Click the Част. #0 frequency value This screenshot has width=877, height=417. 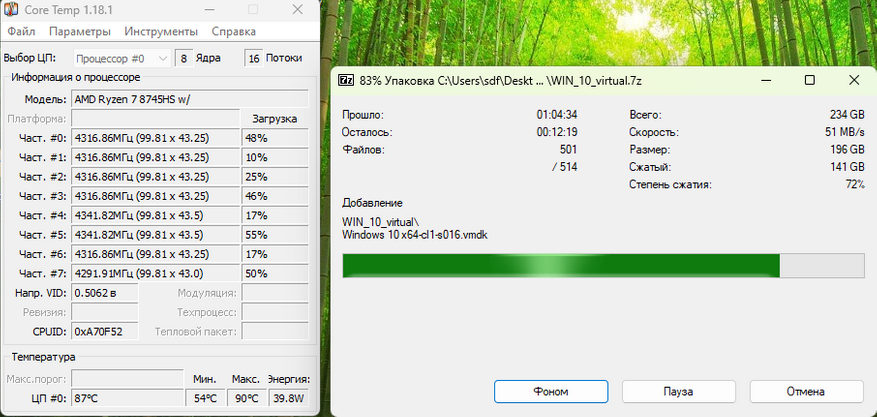(x=156, y=138)
